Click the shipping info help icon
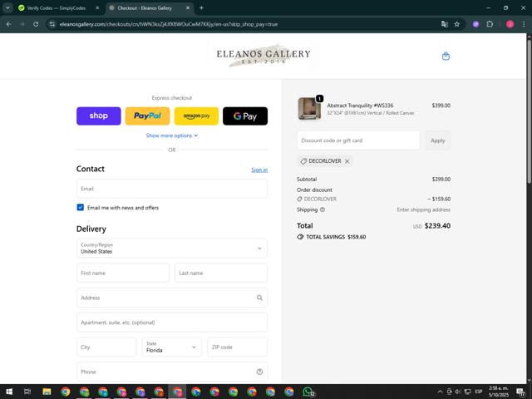The height and width of the screenshot is (399, 532). 323,209
